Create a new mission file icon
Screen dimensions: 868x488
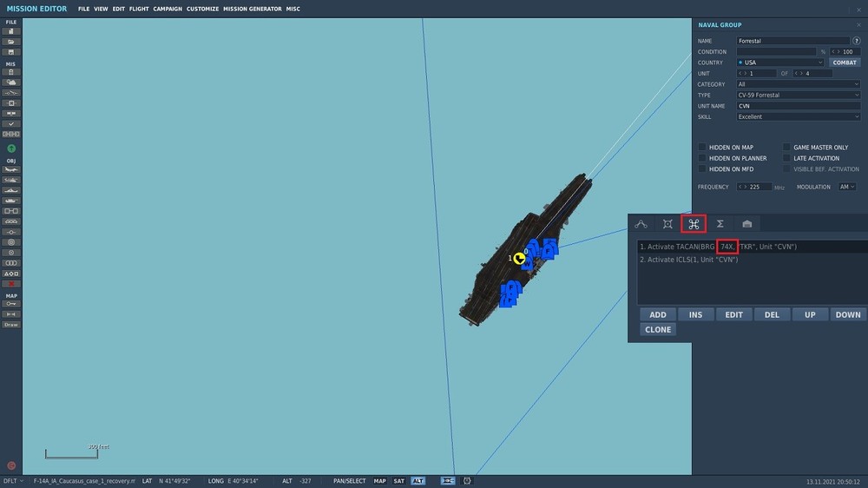11,31
